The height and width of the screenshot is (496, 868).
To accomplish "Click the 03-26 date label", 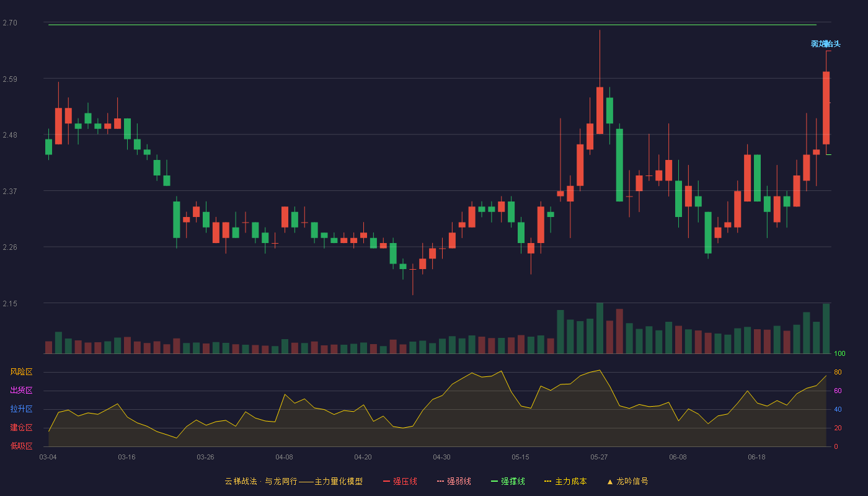I will (x=205, y=457).
